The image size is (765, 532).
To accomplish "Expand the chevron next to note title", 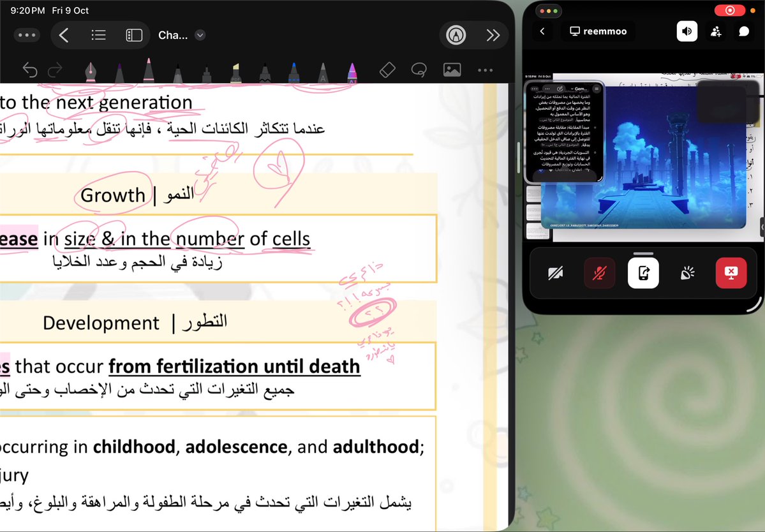I will pos(200,35).
